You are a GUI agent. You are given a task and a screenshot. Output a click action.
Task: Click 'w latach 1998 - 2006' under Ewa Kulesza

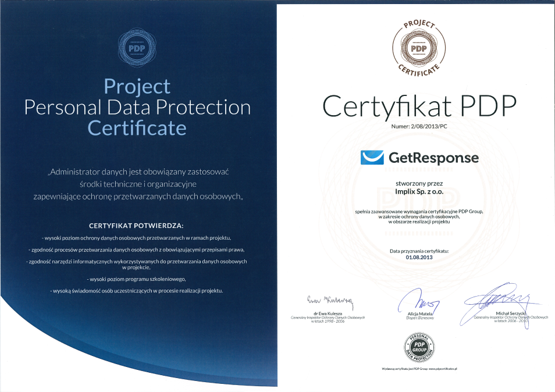pyautogui.click(x=328, y=321)
